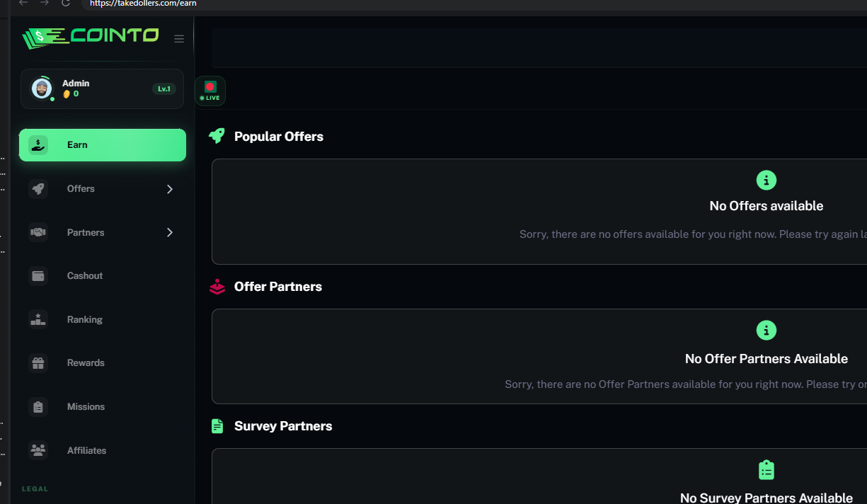The height and width of the screenshot is (504, 867).
Task: Open the Affiliates people icon
Action: click(38, 450)
